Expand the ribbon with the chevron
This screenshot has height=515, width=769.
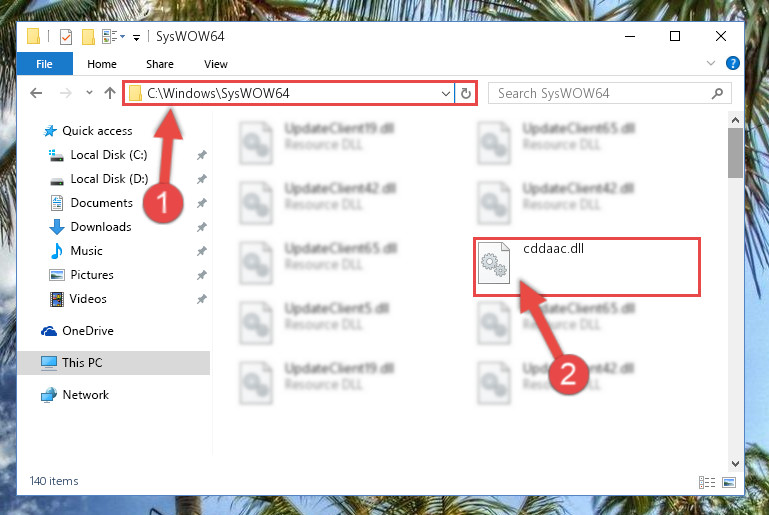[x=710, y=63]
